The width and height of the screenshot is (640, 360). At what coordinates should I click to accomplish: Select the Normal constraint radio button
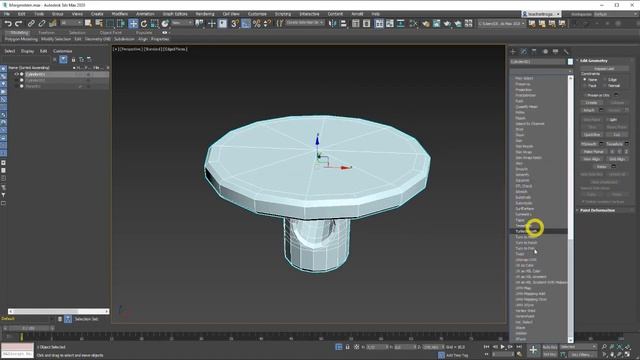click(x=605, y=86)
